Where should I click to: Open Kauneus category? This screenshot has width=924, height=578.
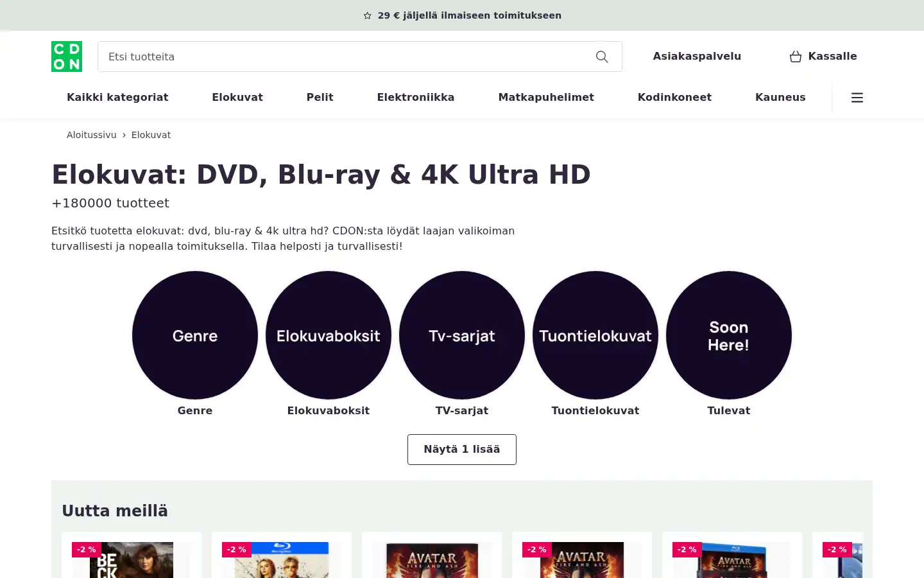point(780,98)
